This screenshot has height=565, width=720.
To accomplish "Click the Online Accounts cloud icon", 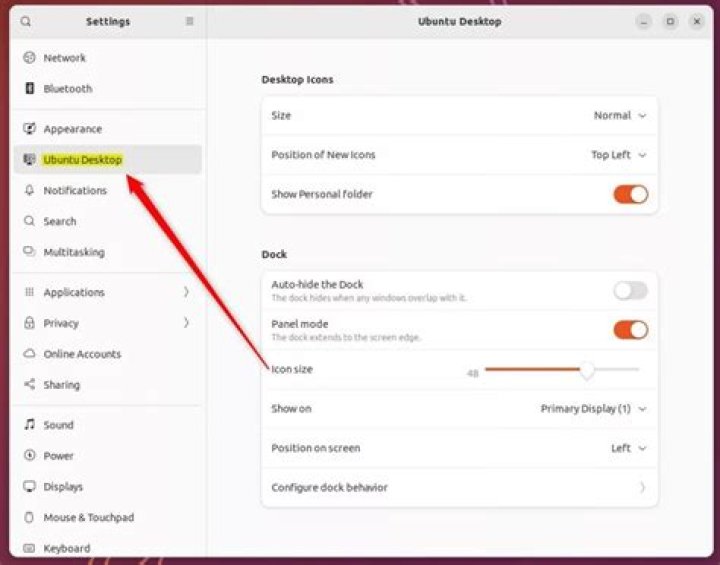I will point(29,353).
